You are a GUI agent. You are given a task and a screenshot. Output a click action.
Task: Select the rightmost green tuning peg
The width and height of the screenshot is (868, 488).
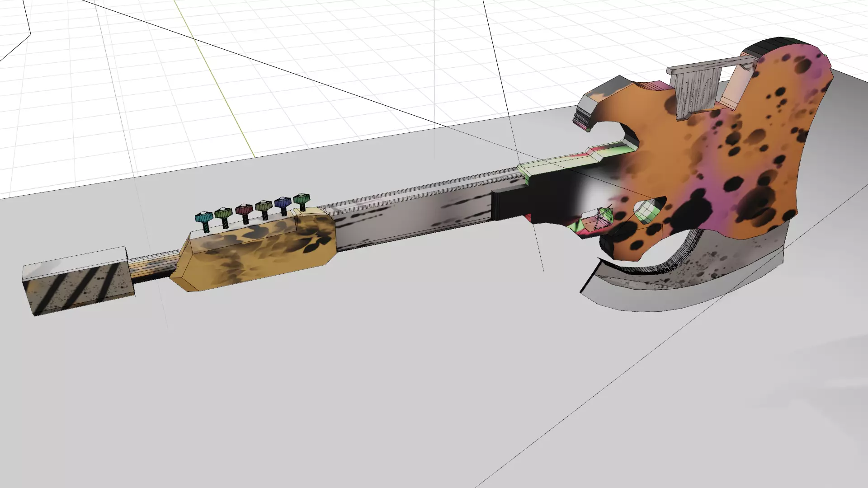tap(301, 199)
